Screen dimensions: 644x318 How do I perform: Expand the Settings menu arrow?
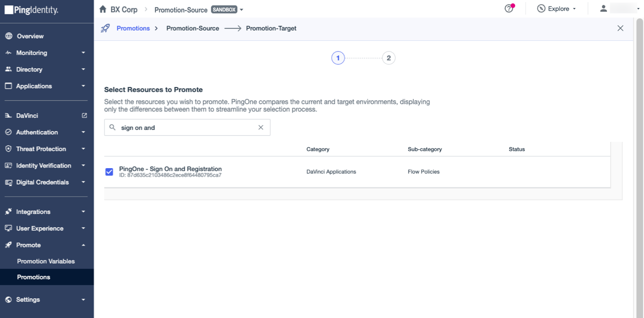(83, 300)
